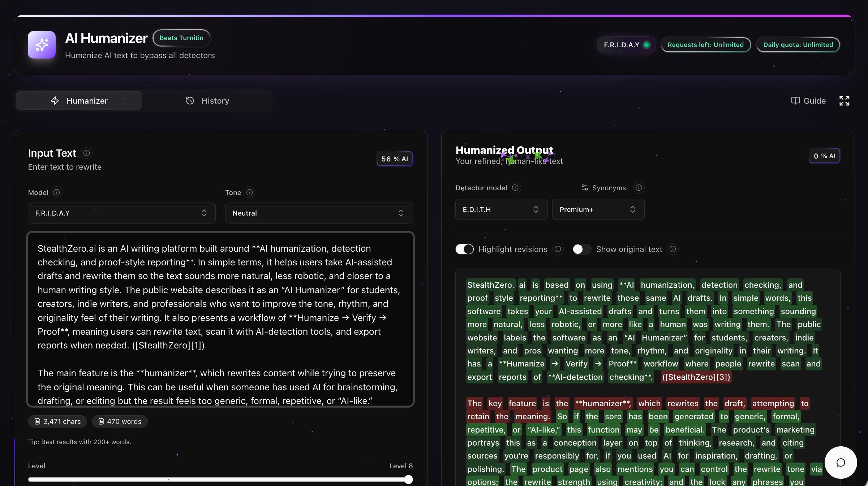Show info icon beside Synonyms label
The image size is (868, 486).
point(639,188)
